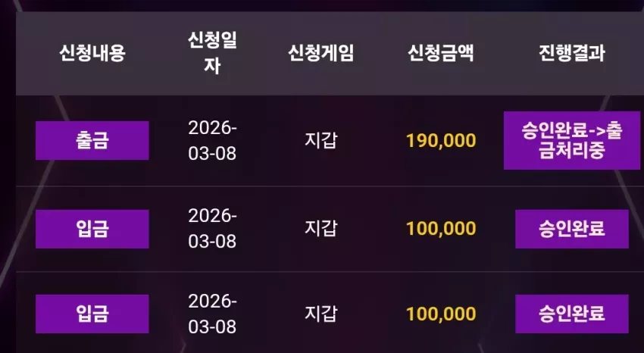Click the 신청금액 column header
Viewport: 644px width, 353px height.
[x=441, y=53]
